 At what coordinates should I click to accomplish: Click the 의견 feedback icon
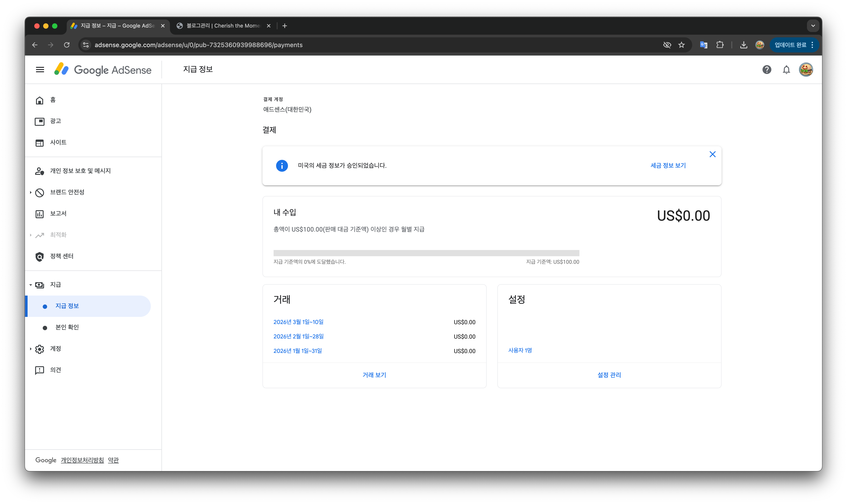tap(39, 370)
